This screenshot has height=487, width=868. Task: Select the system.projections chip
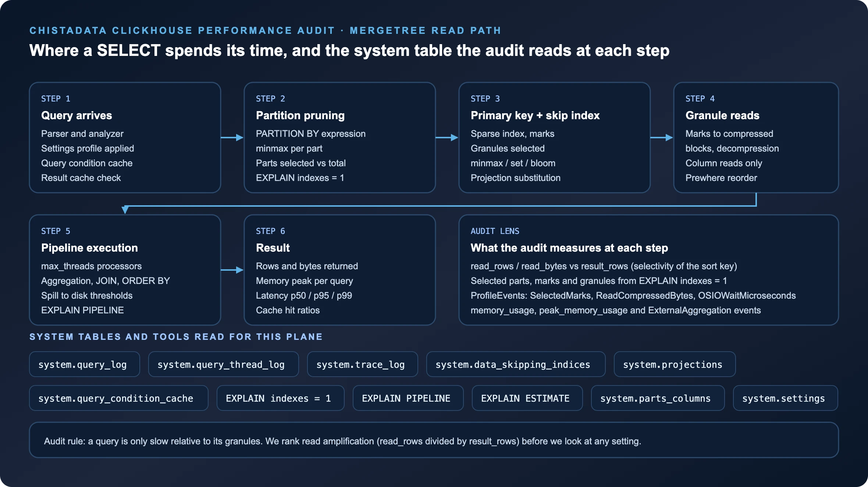tap(675, 364)
